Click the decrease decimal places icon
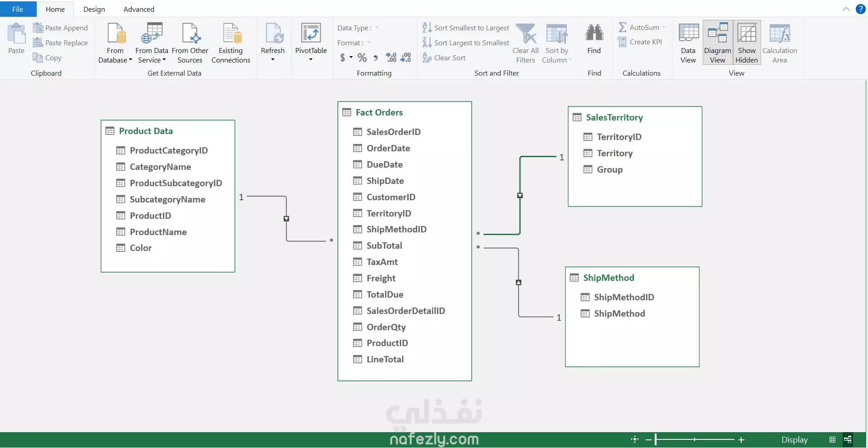 point(406,58)
